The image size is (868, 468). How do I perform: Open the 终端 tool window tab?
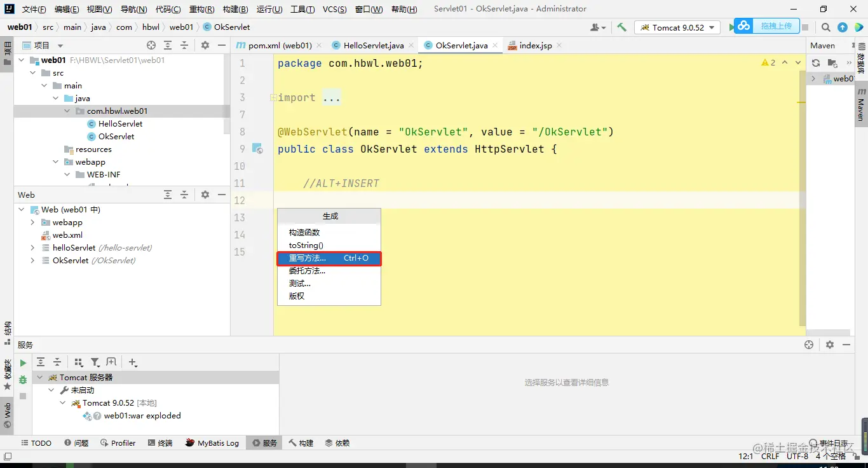160,443
